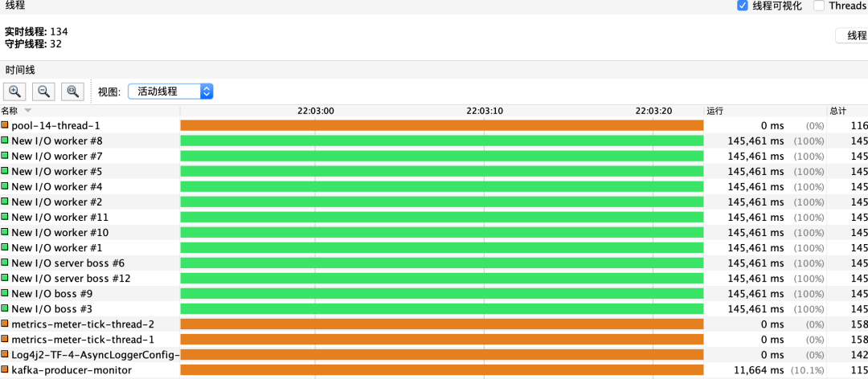Click the state icon of kafka-producer-monitor
Screen dimensions: 868x379
5,369
